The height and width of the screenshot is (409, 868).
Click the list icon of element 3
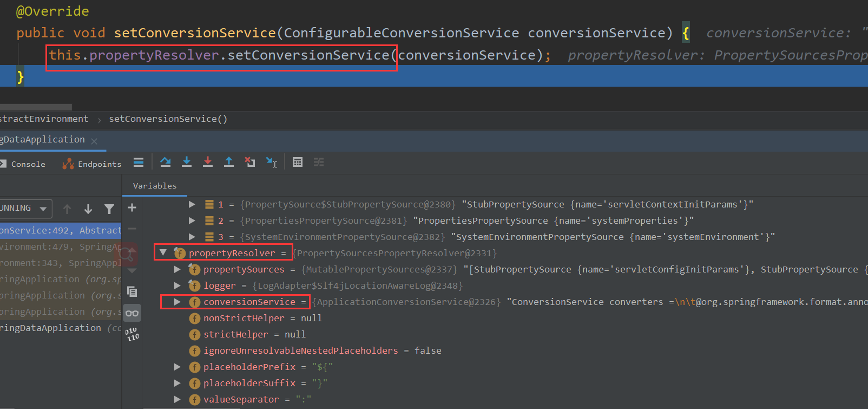click(209, 237)
